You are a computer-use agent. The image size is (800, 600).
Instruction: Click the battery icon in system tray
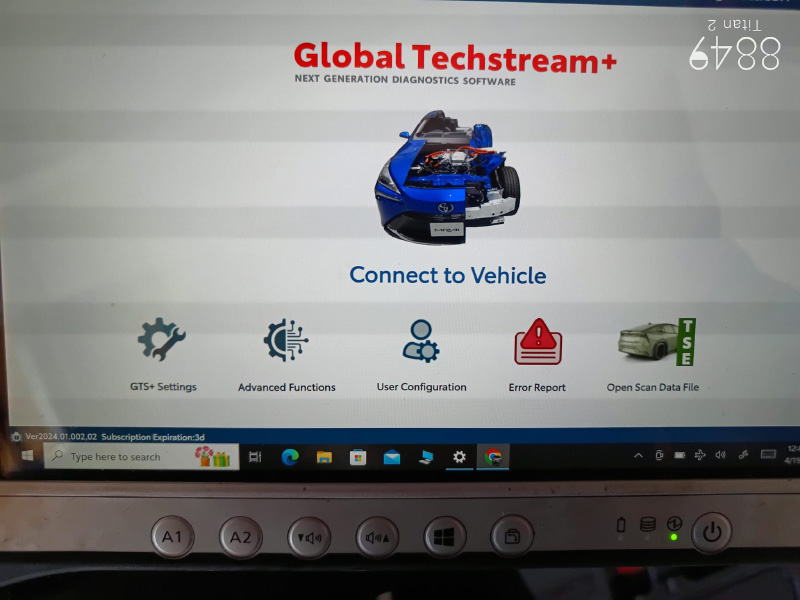point(680,455)
